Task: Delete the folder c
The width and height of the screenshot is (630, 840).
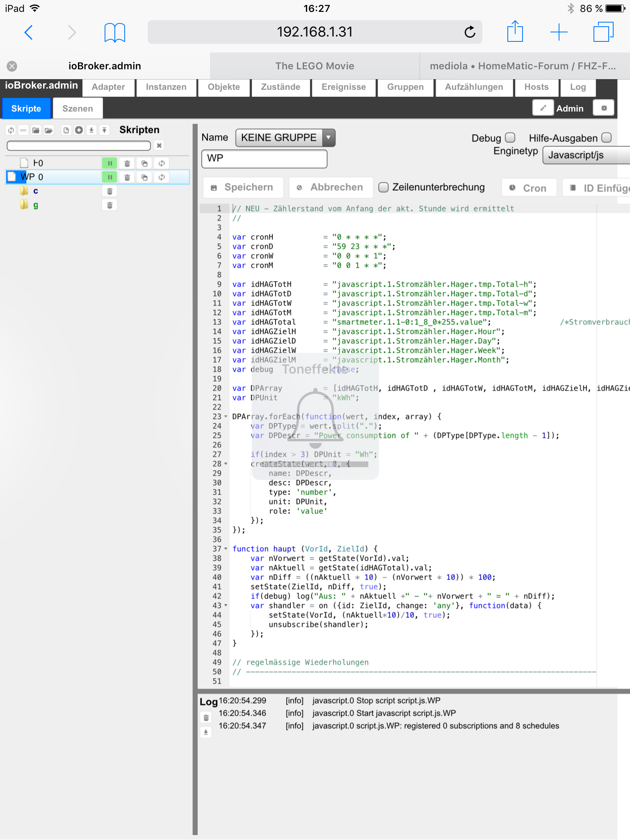Action: coord(110,191)
